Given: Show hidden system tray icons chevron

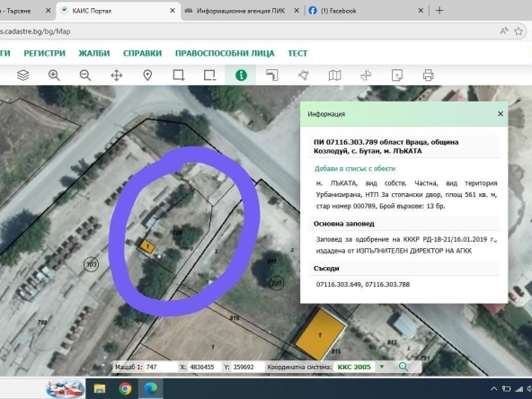Looking at the screenshot, I should [493, 389].
